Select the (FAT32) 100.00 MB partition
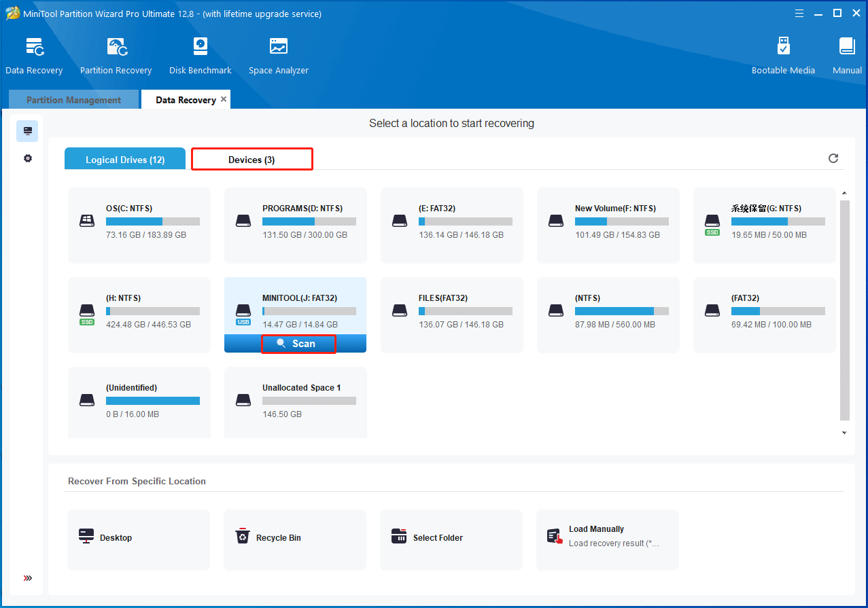The image size is (868, 608). pyautogui.click(x=765, y=315)
